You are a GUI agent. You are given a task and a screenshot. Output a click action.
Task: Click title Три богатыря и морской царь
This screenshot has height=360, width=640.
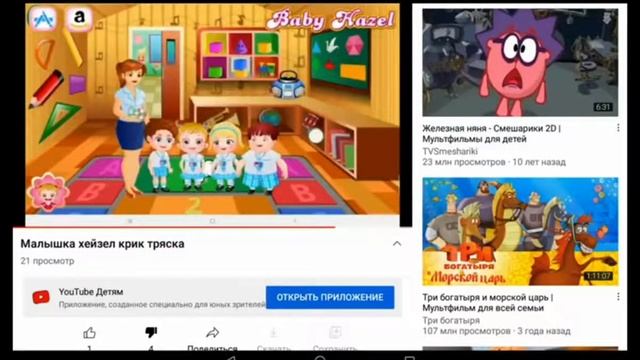click(488, 302)
